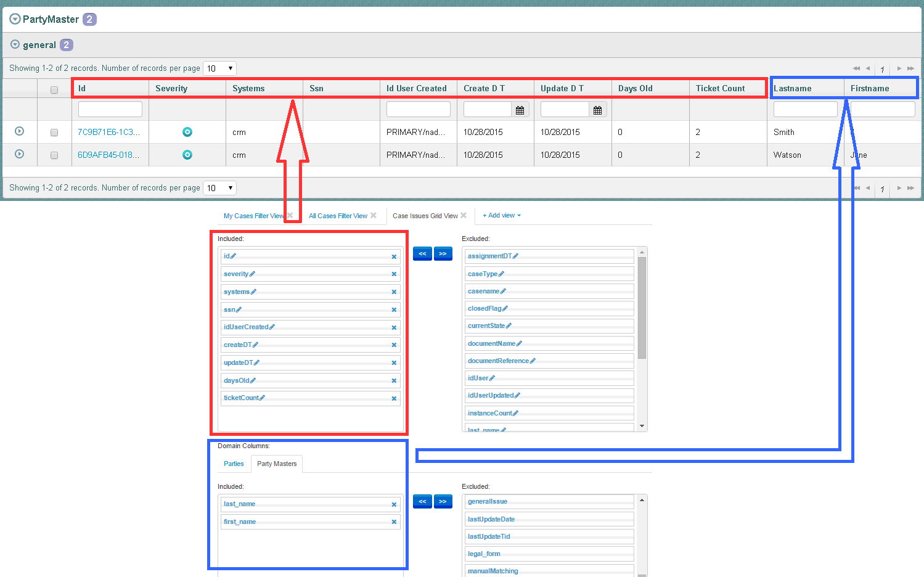Remove last_name from Party Masters included list
924x577 pixels.
point(394,504)
